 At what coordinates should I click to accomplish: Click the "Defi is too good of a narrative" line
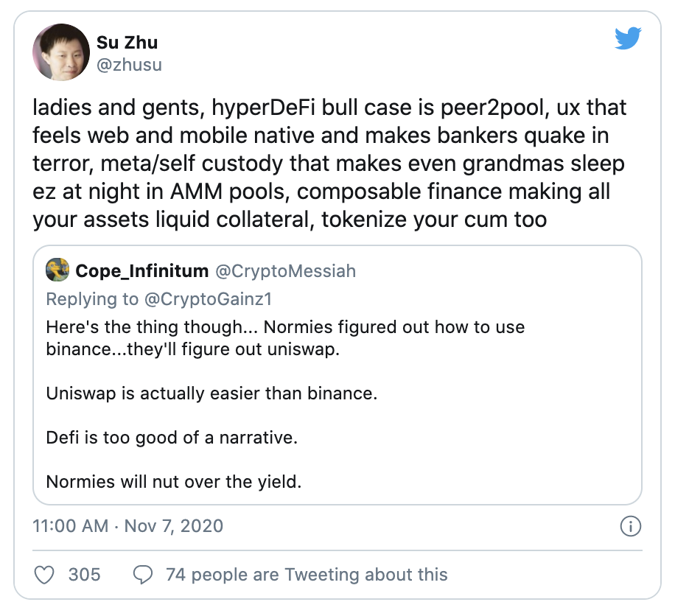coord(171,437)
